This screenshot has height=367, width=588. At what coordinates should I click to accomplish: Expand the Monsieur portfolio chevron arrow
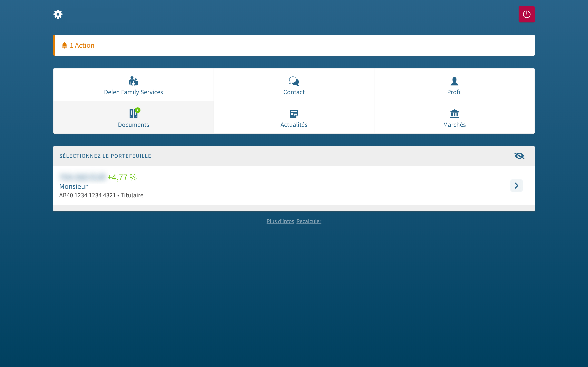(x=516, y=186)
